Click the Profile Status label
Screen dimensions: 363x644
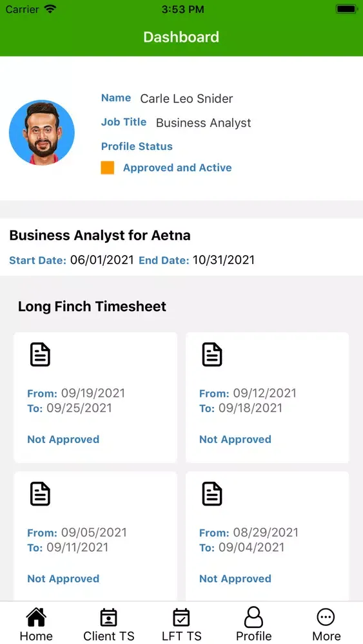click(137, 146)
